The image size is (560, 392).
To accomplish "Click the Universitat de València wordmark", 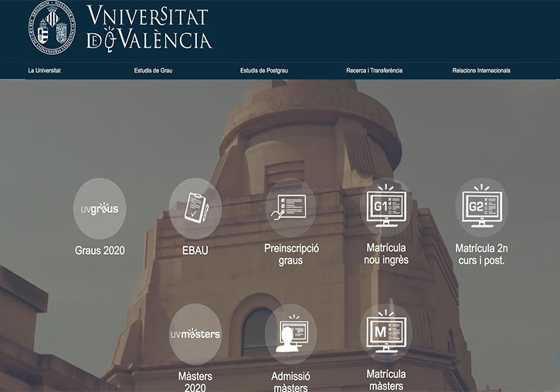I will [149, 29].
